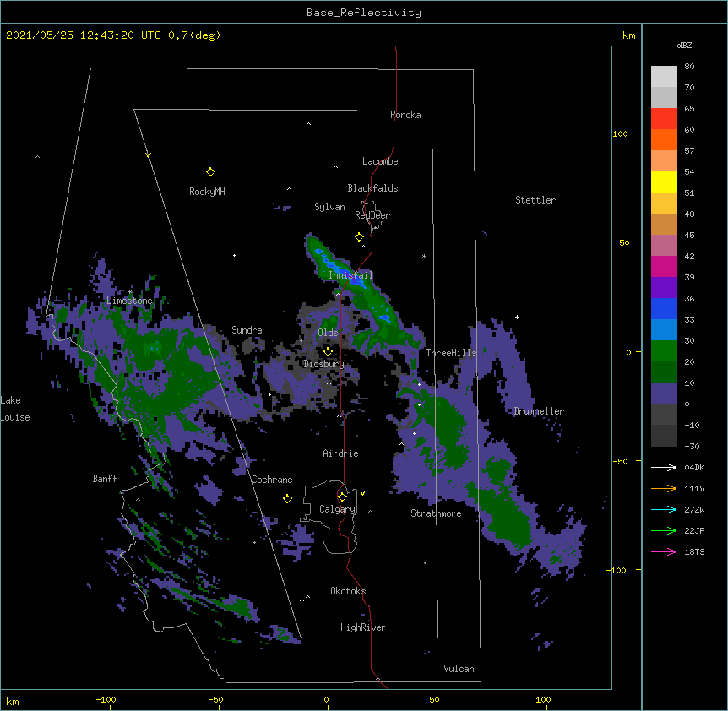The width and height of the screenshot is (728, 711).
Task: Click the orange 111V arrow in legend
Action: click(x=664, y=488)
